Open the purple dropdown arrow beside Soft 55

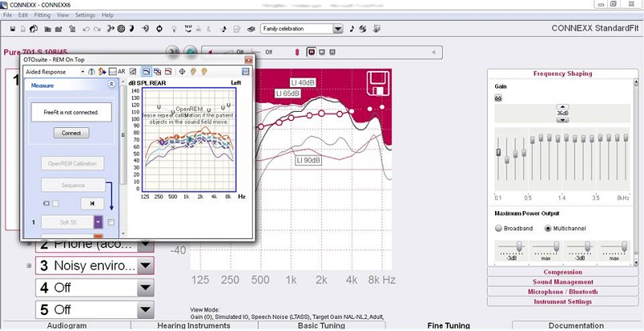tap(98, 222)
